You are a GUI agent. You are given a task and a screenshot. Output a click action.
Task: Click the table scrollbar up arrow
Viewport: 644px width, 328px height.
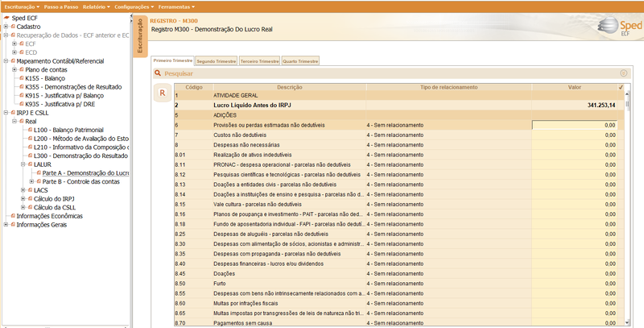627,93
